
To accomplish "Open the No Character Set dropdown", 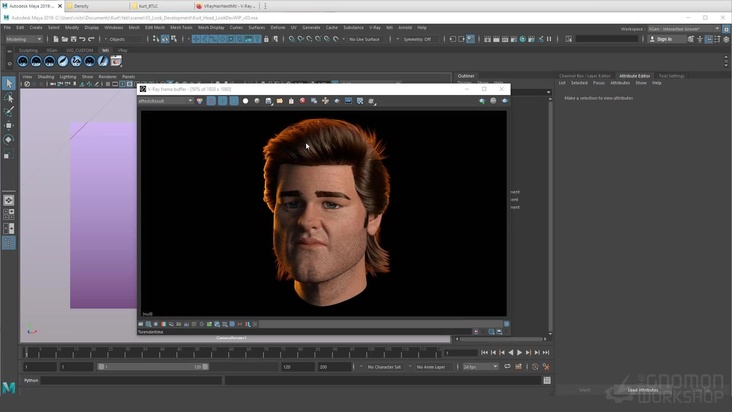I will click(x=384, y=367).
